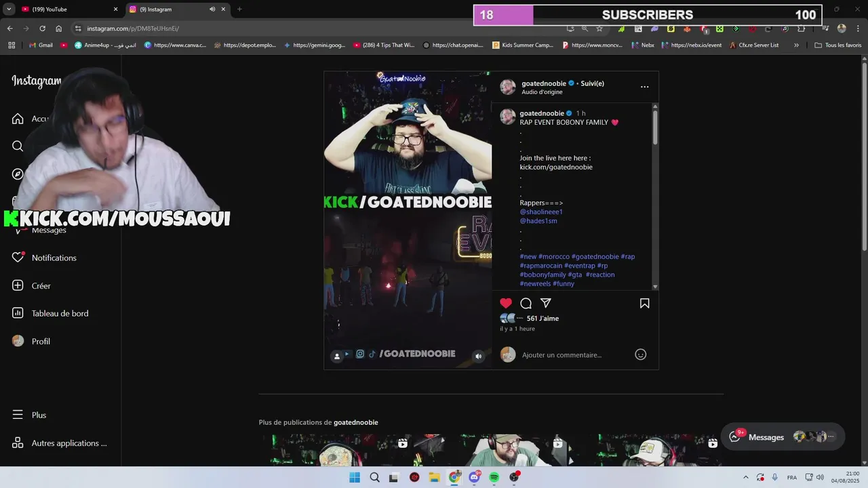Open Tableau de bord in sidebar
Viewport: 868px width, 488px height.
pos(50,313)
